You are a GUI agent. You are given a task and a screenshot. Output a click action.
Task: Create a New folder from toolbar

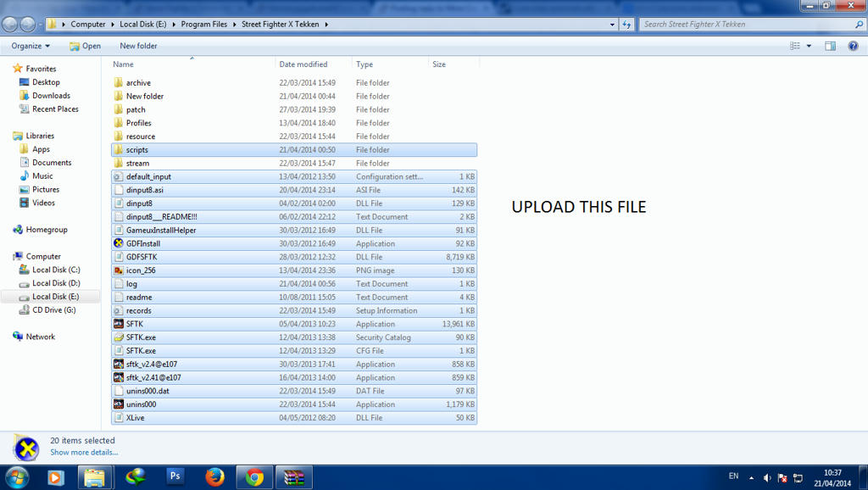(x=138, y=46)
